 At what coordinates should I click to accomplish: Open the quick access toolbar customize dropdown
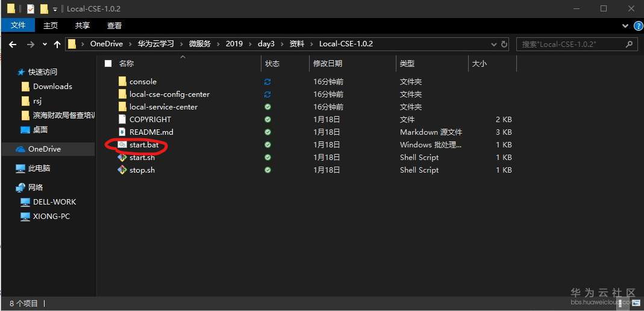[55, 9]
